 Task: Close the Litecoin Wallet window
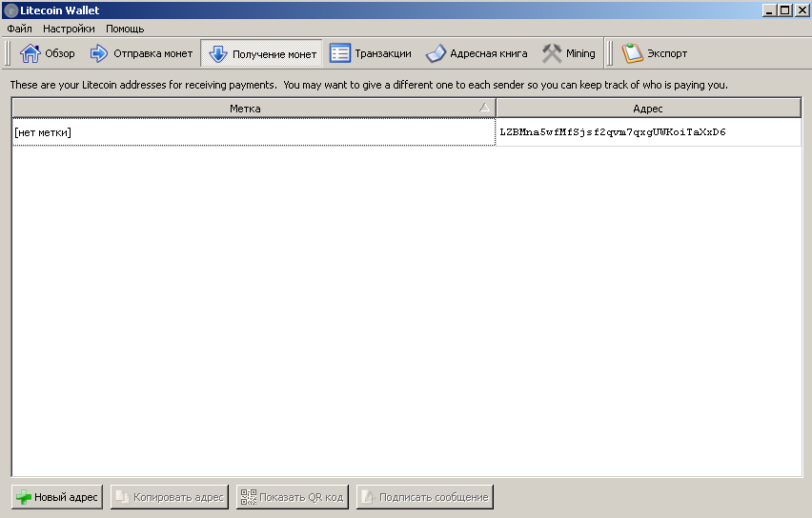[802, 10]
